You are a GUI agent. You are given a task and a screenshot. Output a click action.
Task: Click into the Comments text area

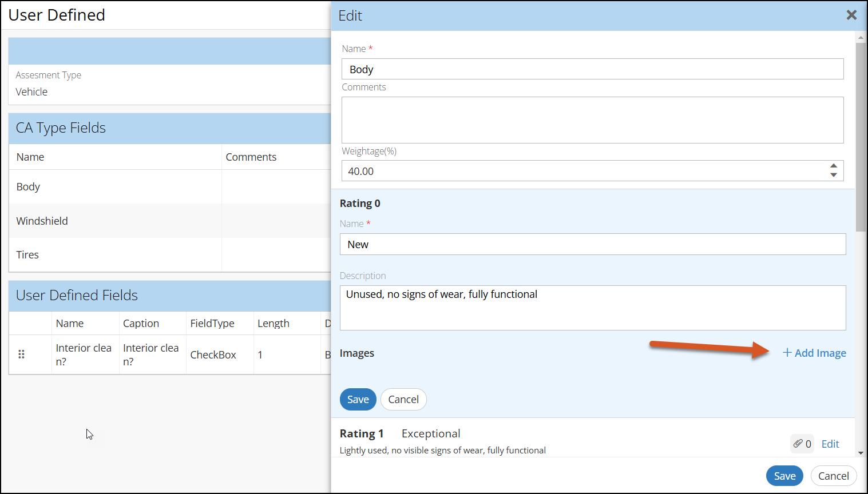click(592, 120)
